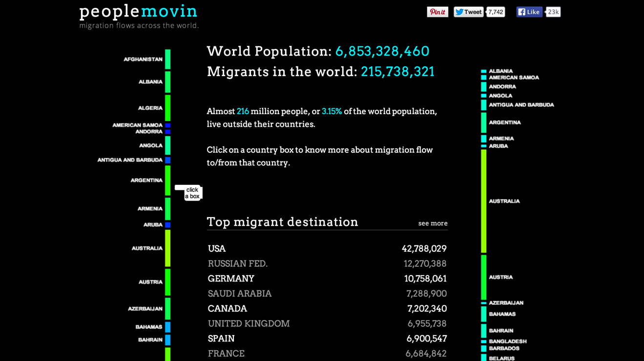Click Angola's cyan box on right

[x=484, y=96]
